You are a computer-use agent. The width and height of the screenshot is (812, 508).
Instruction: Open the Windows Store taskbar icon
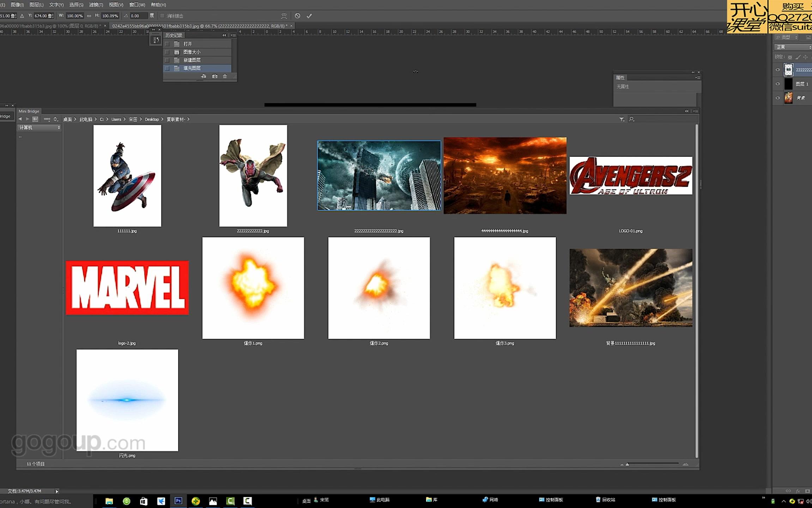(x=144, y=501)
